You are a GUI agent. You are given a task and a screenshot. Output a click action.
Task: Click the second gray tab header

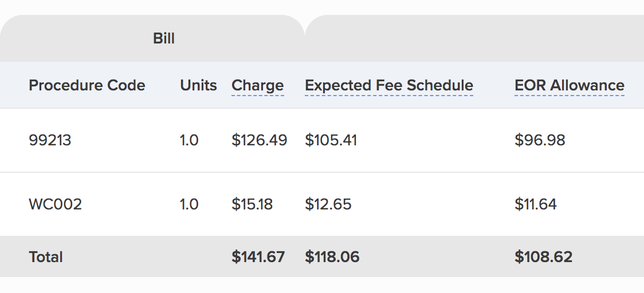[x=474, y=39]
